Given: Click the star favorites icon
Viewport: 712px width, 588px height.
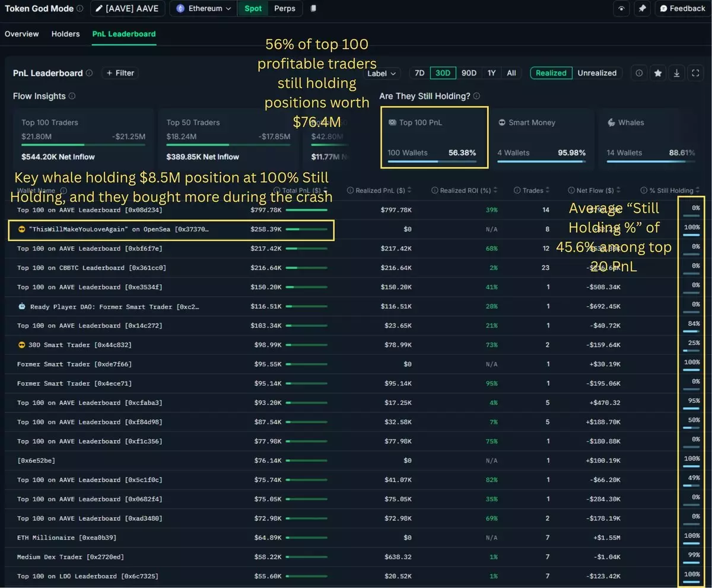Looking at the screenshot, I should [x=658, y=73].
